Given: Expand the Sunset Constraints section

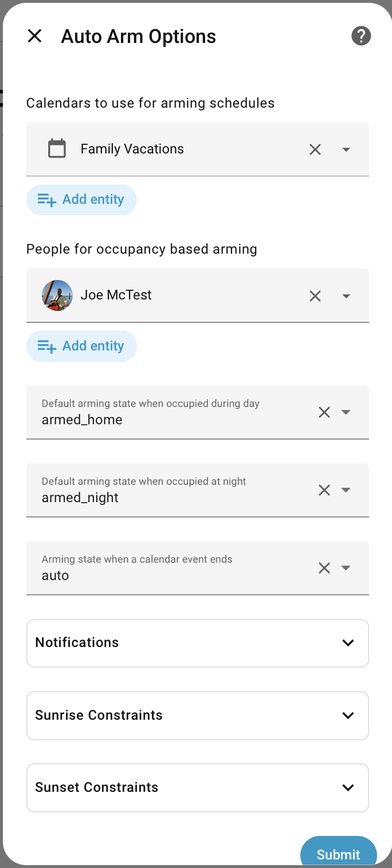Looking at the screenshot, I should pos(348,787).
